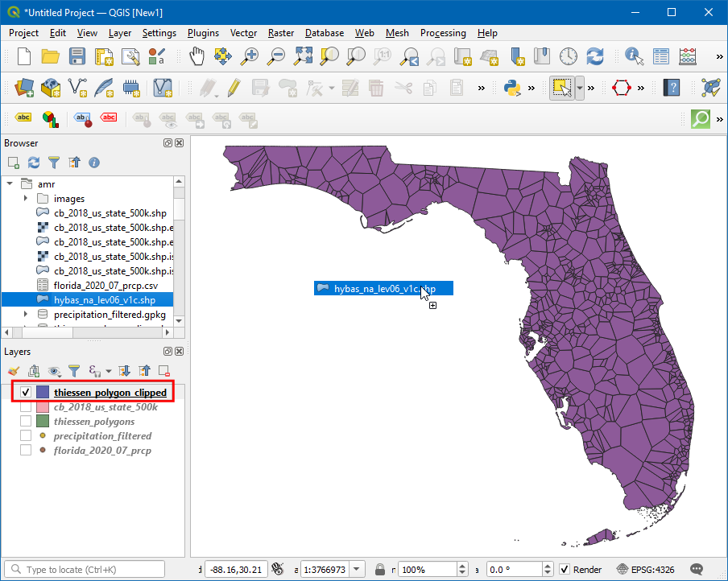Collapse the amr folder tree
728x581 pixels.
(x=10, y=183)
